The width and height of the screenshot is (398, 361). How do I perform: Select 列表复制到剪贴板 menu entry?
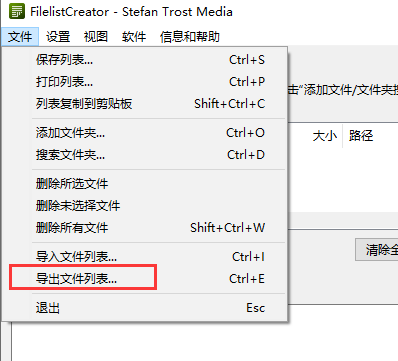coord(150,104)
